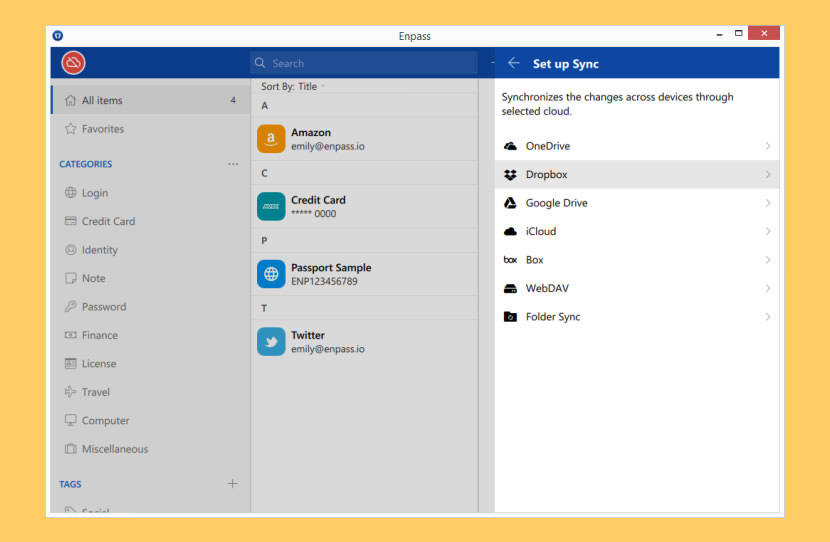Click the Identity category icon
Image resolution: width=830 pixels, height=542 pixels.
(x=70, y=250)
